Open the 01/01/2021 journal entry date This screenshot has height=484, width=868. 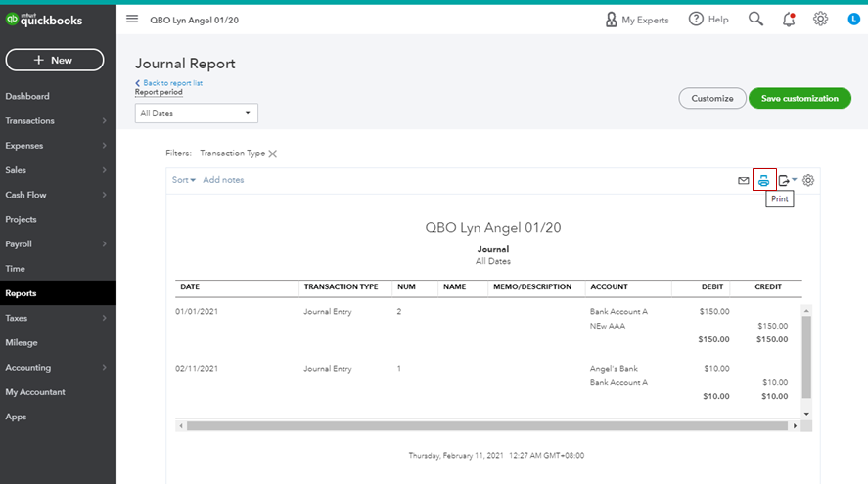pyautogui.click(x=197, y=311)
